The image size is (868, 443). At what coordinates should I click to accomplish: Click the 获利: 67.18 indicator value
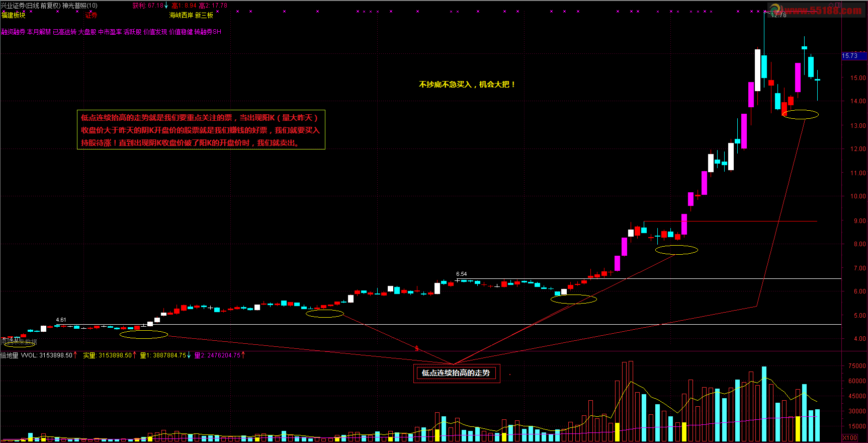point(148,6)
